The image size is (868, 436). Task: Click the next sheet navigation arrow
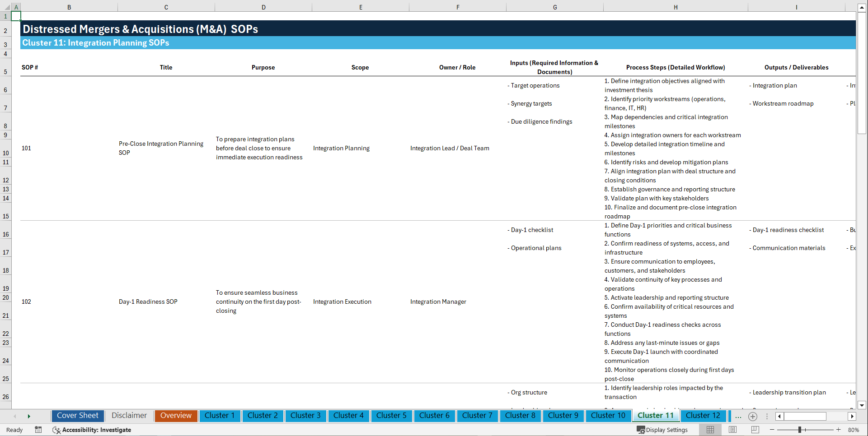pos(29,416)
